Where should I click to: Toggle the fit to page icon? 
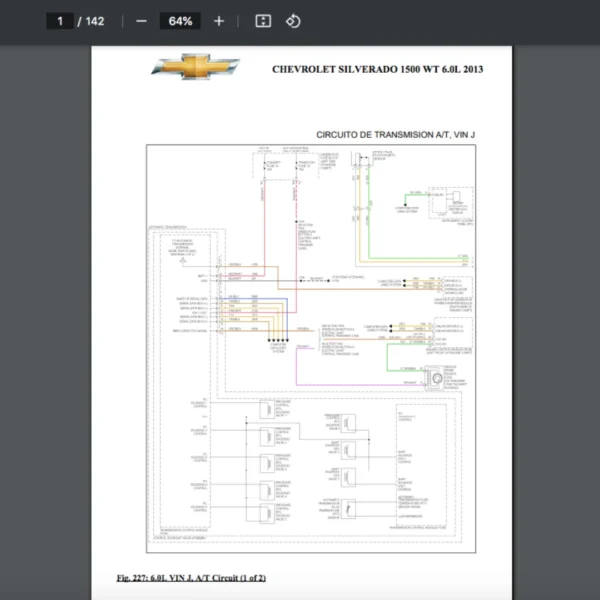[263, 21]
